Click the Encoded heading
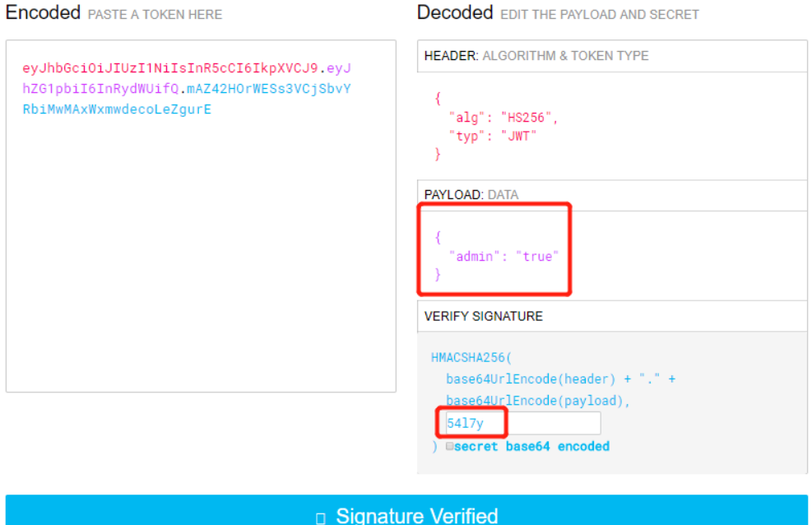Viewport: 812px width, 525px height. pos(43,12)
